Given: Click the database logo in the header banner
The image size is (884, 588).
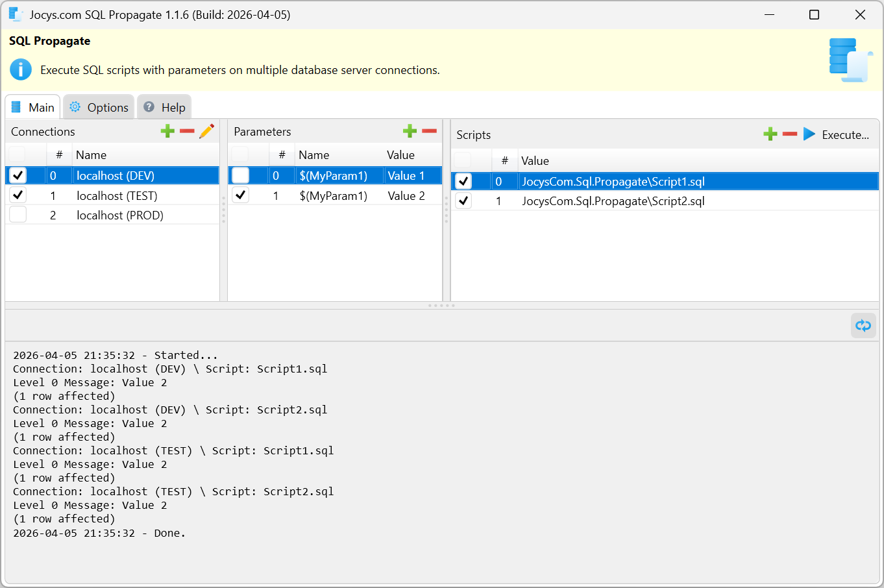Looking at the screenshot, I should [851, 60].
